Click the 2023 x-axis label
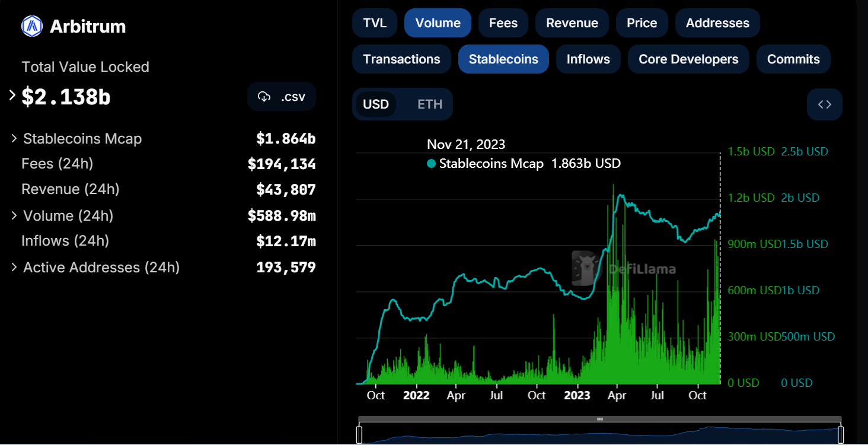This screenshot has width=868, height=445. [577, 395]
